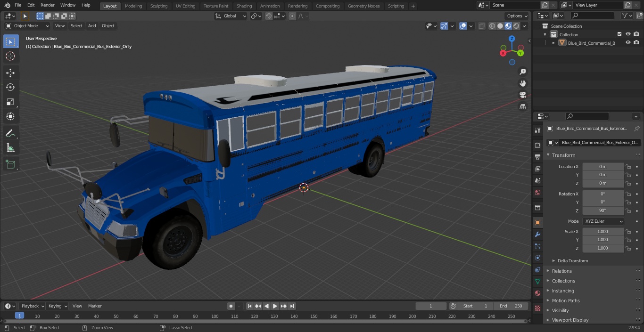The image size is (644, 332).
Task: Open the Render menu
Action: 48,5
